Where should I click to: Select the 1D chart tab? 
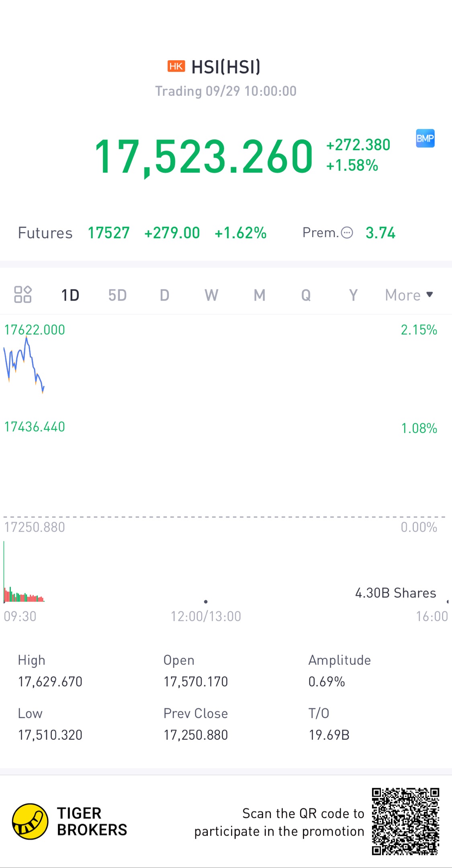tap(70, 295)
